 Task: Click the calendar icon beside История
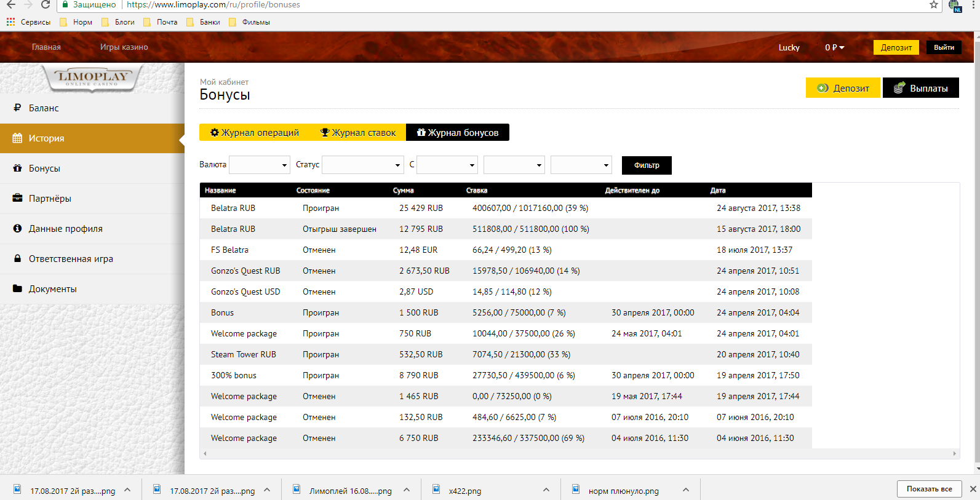pos(17,138)
